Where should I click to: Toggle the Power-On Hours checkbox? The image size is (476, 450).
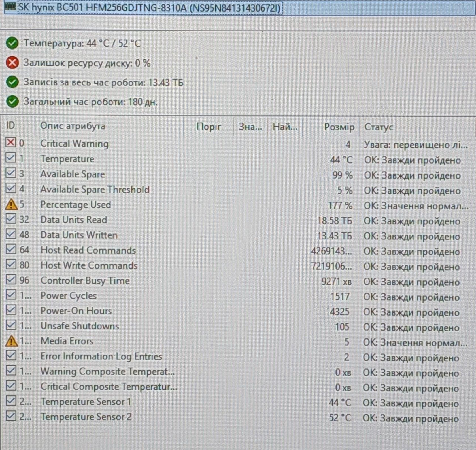[11, 310]
